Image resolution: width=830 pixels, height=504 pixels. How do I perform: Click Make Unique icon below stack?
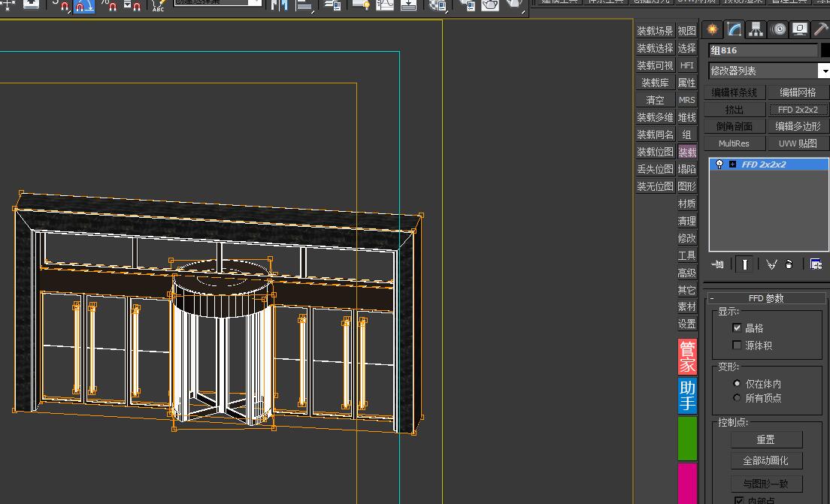[771, 264]
